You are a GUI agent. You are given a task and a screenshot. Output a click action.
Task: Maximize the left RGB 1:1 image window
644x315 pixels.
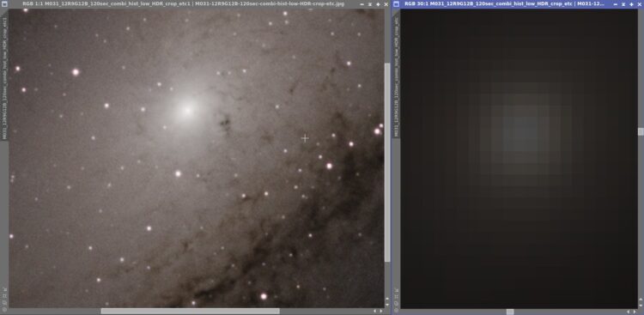click(379, 4)
